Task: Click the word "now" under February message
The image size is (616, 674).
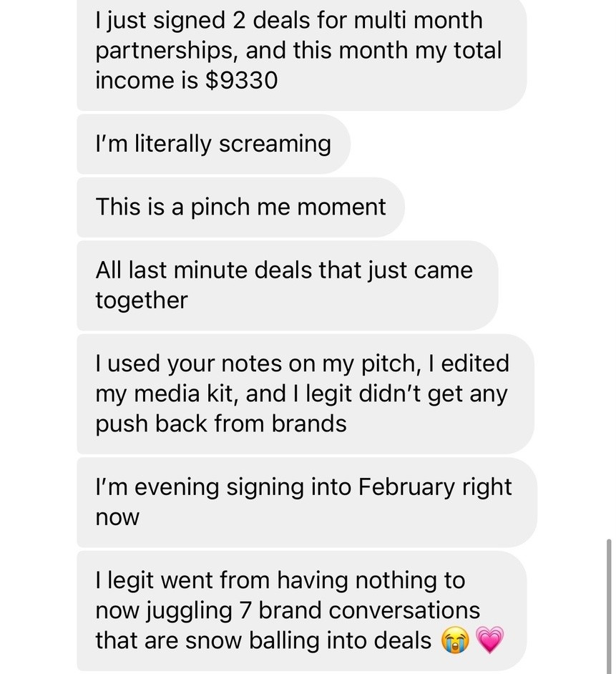Action: click(x=117, y=518)
